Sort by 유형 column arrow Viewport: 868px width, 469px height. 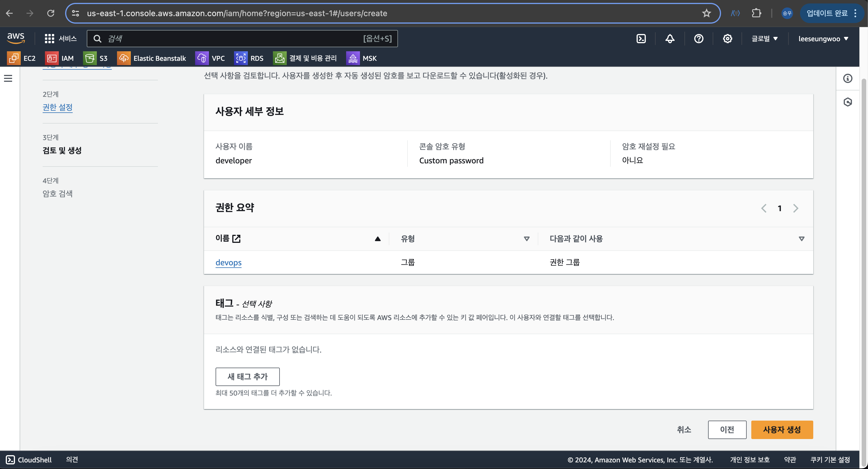tap(526, 239)
